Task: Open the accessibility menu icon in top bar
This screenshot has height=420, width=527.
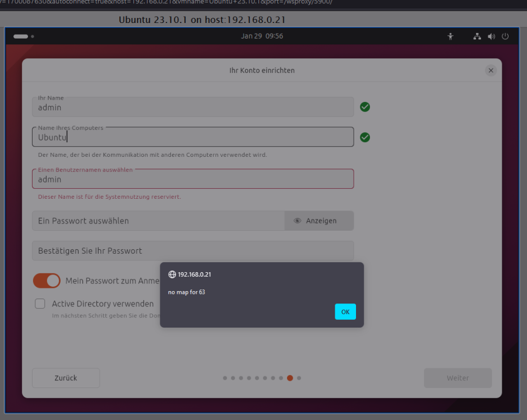Action: 450,36
